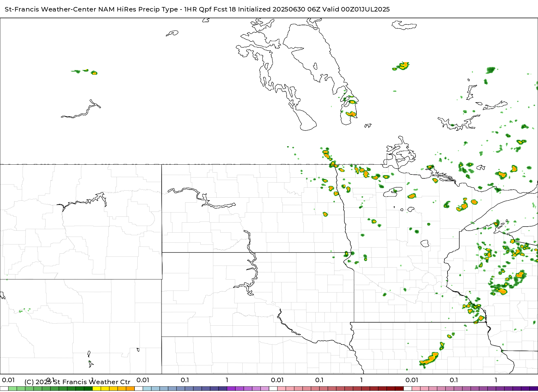Click the "1" label above the pink-purple scale
The width and height of the screenshot is (538, 392).
496,380
